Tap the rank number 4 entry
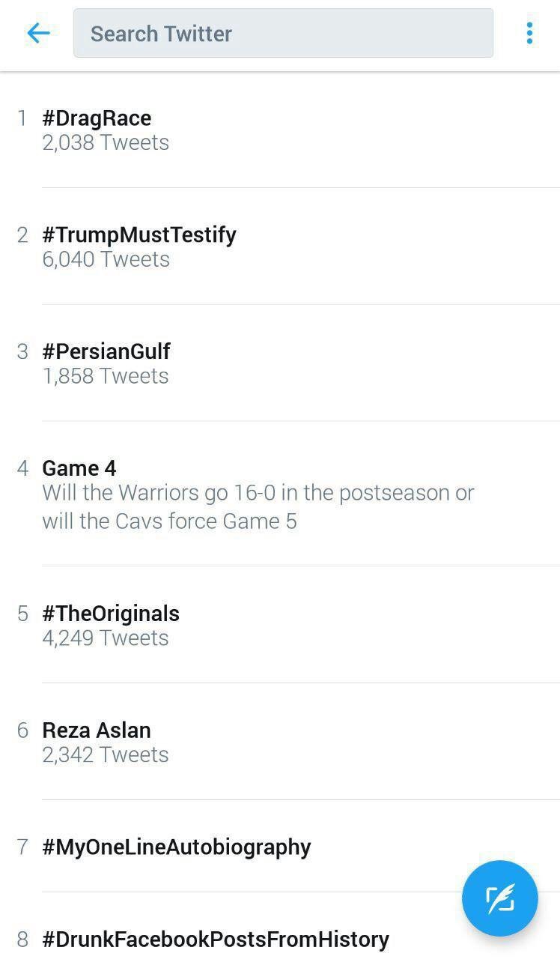The height and width of the screenshot is (959, 560). [22, 468]
